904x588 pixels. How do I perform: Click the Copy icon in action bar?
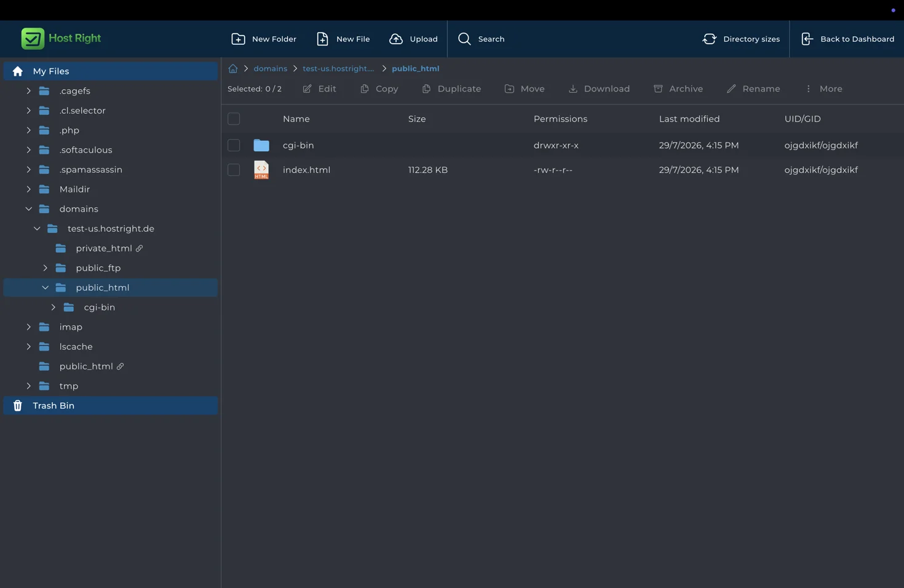tap(365, 89)
